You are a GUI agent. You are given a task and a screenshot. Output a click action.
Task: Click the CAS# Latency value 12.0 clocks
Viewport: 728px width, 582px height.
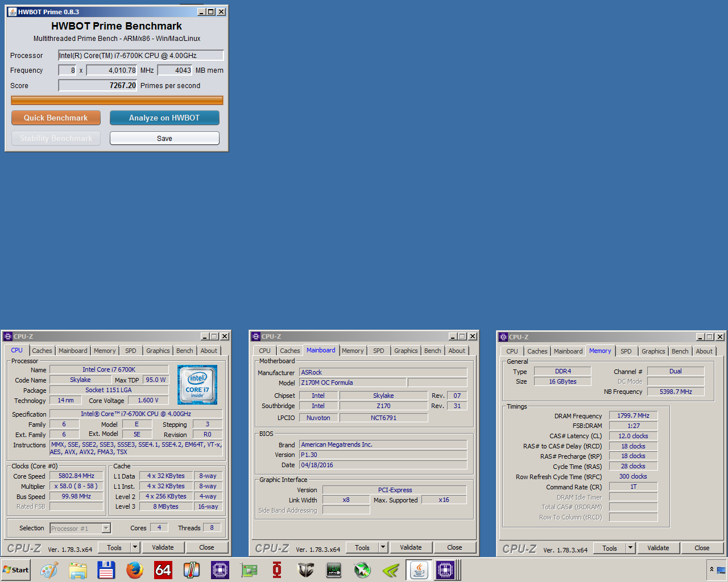click(x=633, y=436)
